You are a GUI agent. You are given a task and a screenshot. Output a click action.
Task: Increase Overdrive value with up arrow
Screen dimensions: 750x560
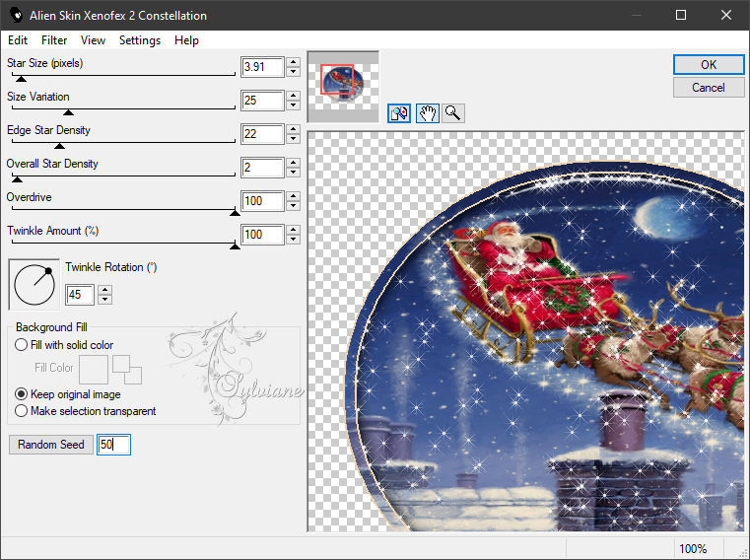tap(294, 196)
